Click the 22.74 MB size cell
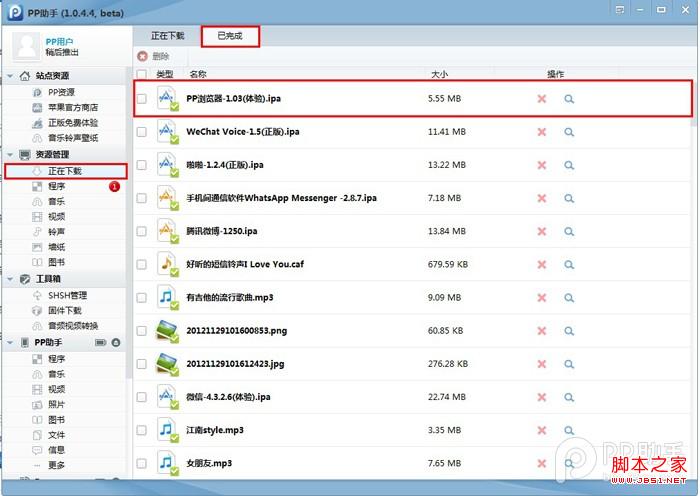Viewport: 700px width, 496px height. pyautogui.click(x=446, y=397)
